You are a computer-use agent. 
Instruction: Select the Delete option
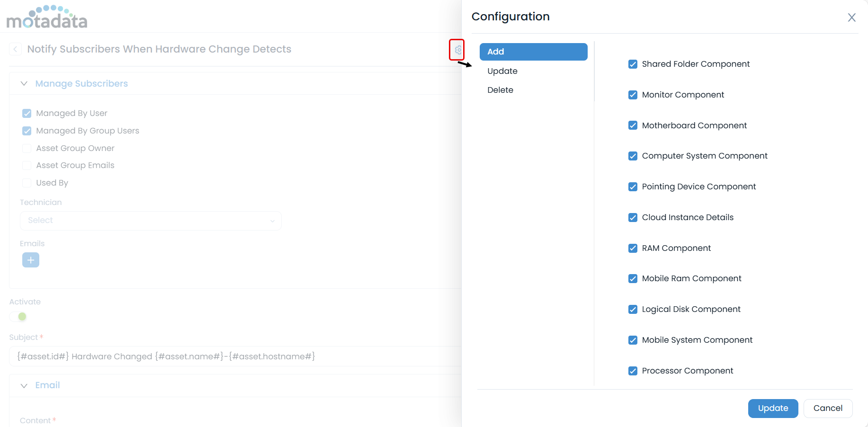500,89
